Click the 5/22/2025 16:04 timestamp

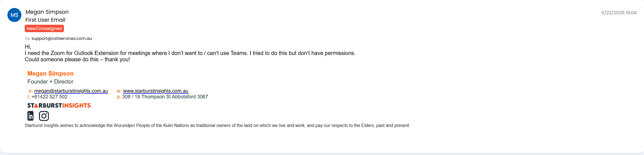pyautogui.click(x=619, y=13)
